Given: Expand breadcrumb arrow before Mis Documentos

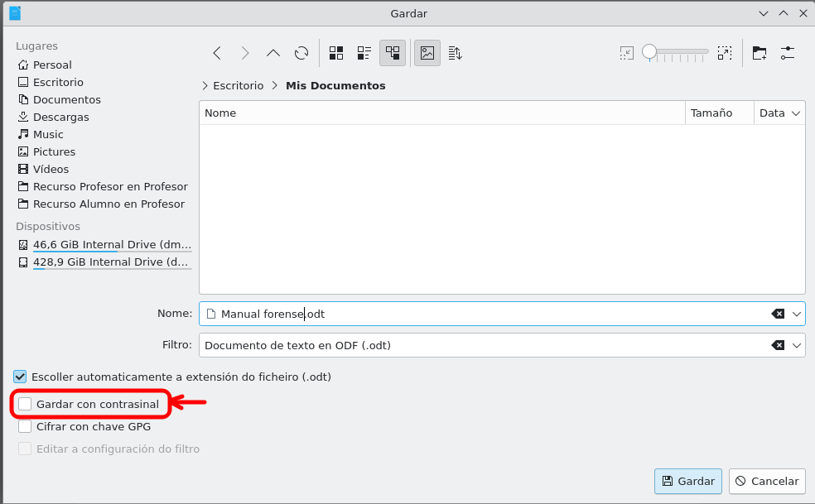Looking at the screenshot, I should [x=274, y=86].
